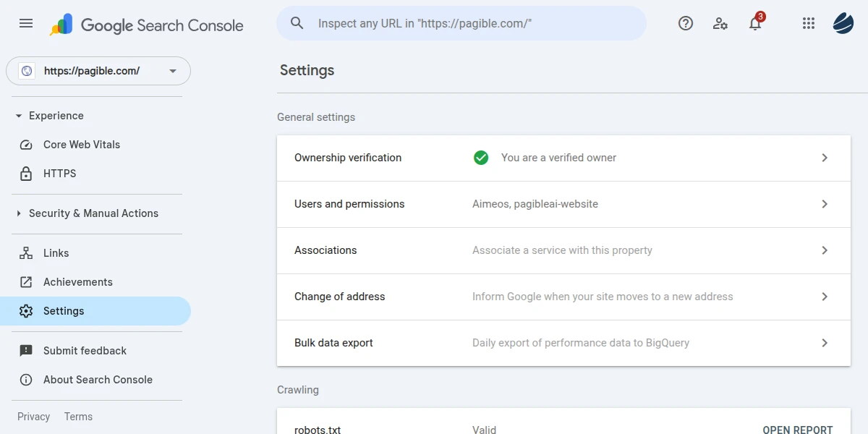Screen dimensions: 868x434
Task: Click the Help question mark icon
Action: [x=685, y=23]
